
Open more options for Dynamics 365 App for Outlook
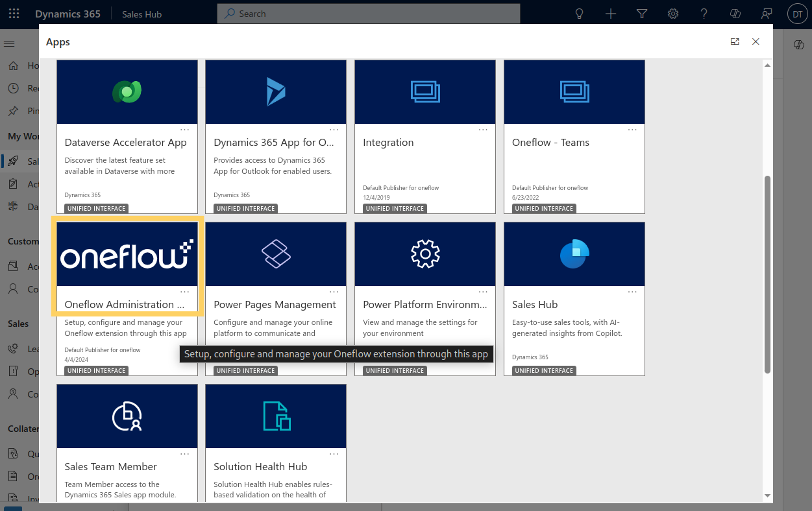[x=334, y=130]
